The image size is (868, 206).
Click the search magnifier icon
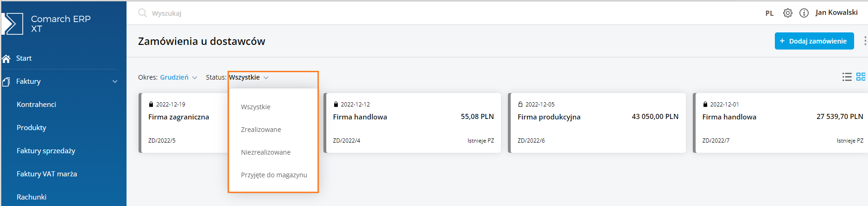click(142, 13)
